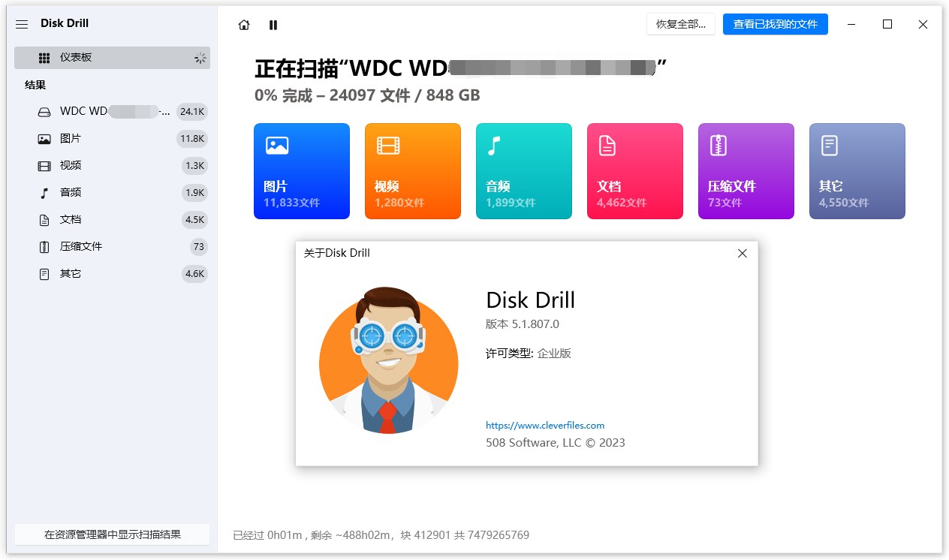The width and height of the screenshot is (949, 560).
Task: Open the cleverfiles.com website link
Action: (x=544, y=425)
